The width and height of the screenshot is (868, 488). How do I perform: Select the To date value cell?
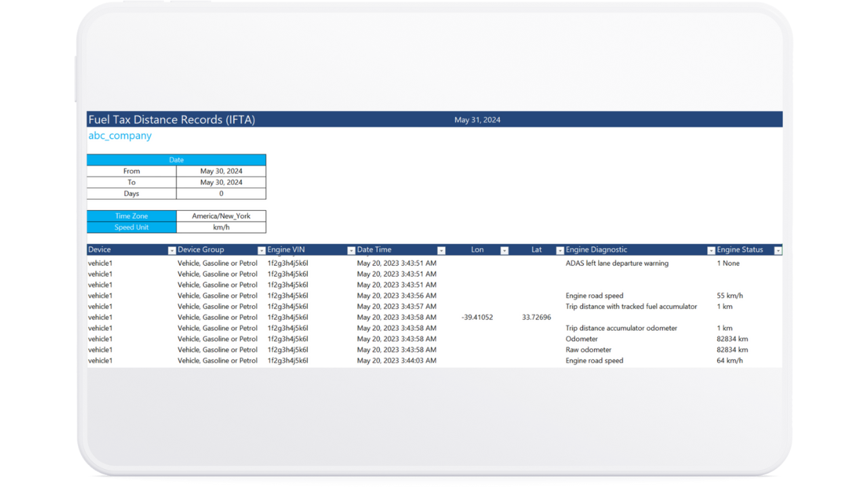pyautogui.click(x=221, y=182)
